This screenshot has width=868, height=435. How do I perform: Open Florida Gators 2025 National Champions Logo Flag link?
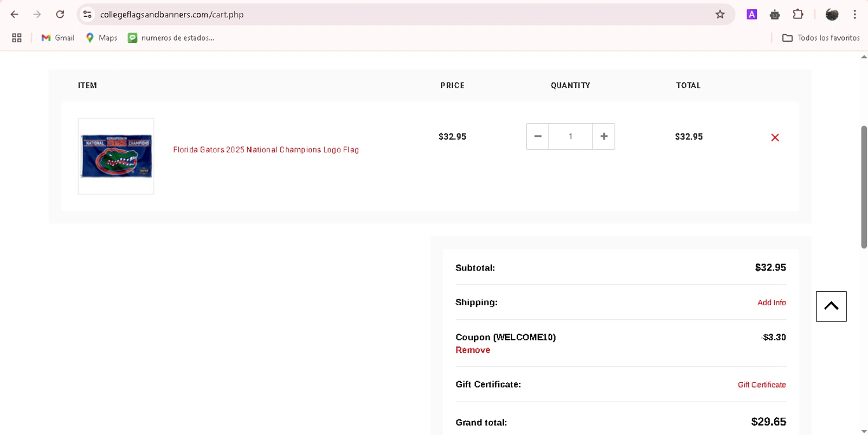click(266, 150)
